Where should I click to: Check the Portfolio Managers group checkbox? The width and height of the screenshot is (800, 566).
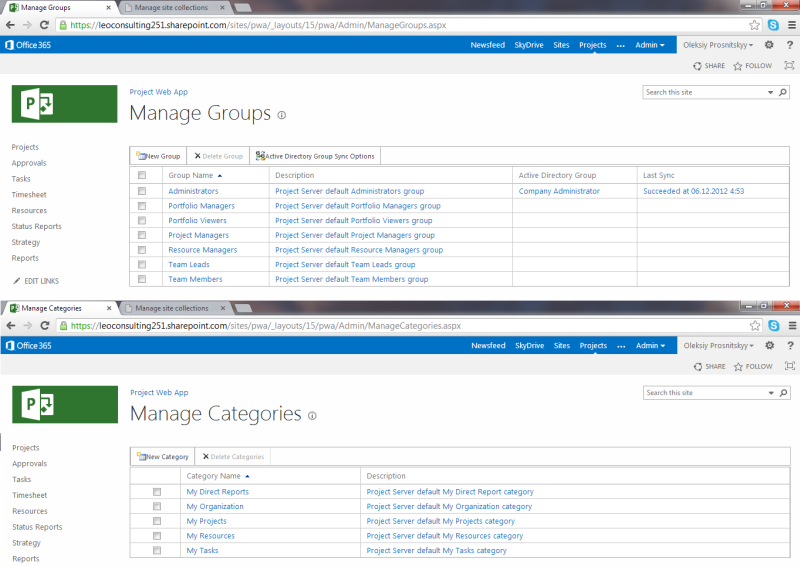tap(142, 206)
